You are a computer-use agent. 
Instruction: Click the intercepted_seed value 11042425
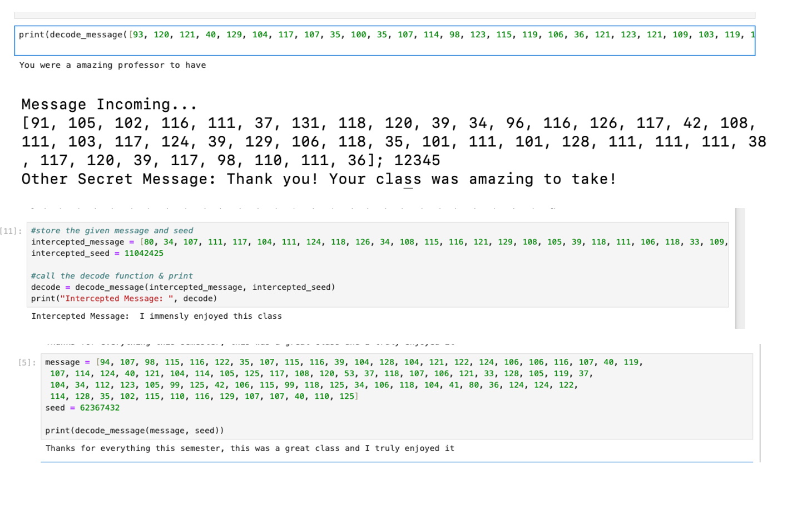pos(143,253)
